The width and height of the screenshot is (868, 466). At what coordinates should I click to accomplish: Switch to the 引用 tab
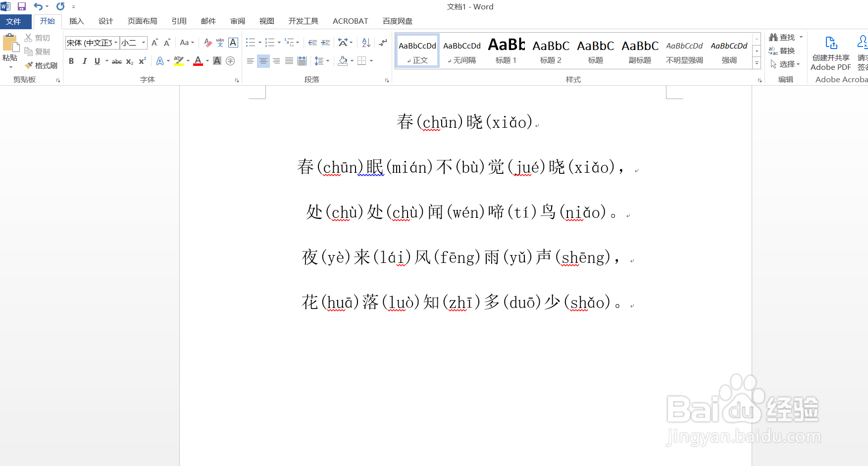point(179,21)
